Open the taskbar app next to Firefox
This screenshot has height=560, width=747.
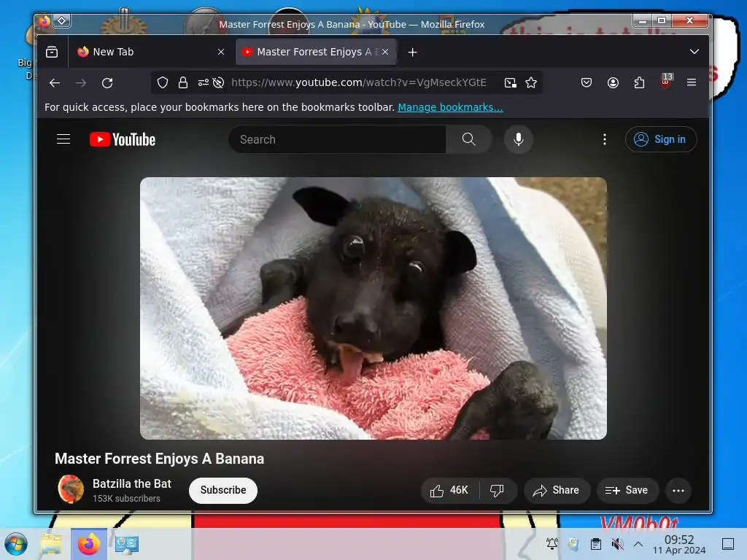tap(127, 544)
